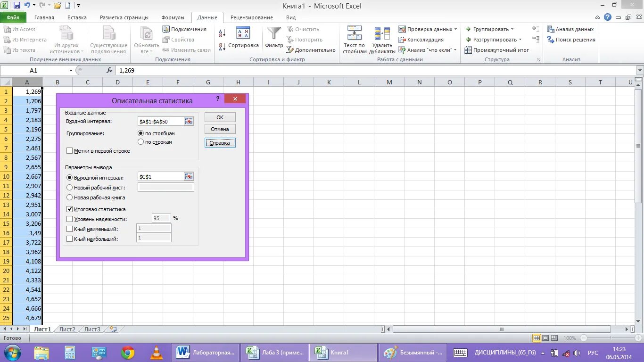Click the Справка button

click(220, 143)
